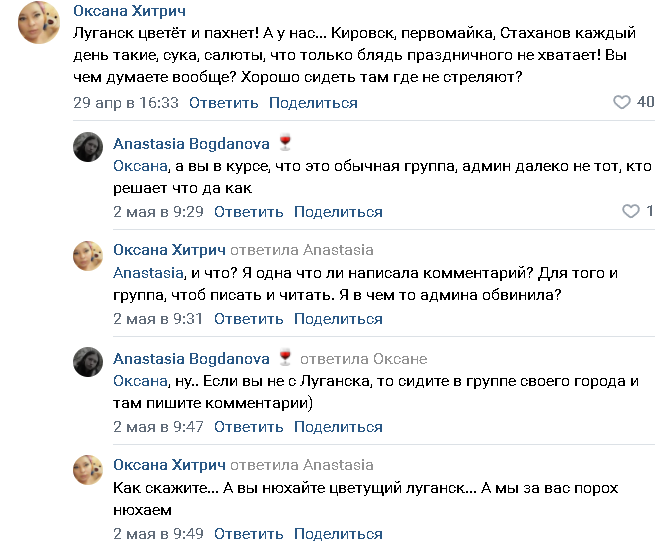This screenshot has width=670, height=547.
Task: Click the heart icon on Anastasia's 9:29 comment
Action: pyautogui.click(x=631, y=212)
